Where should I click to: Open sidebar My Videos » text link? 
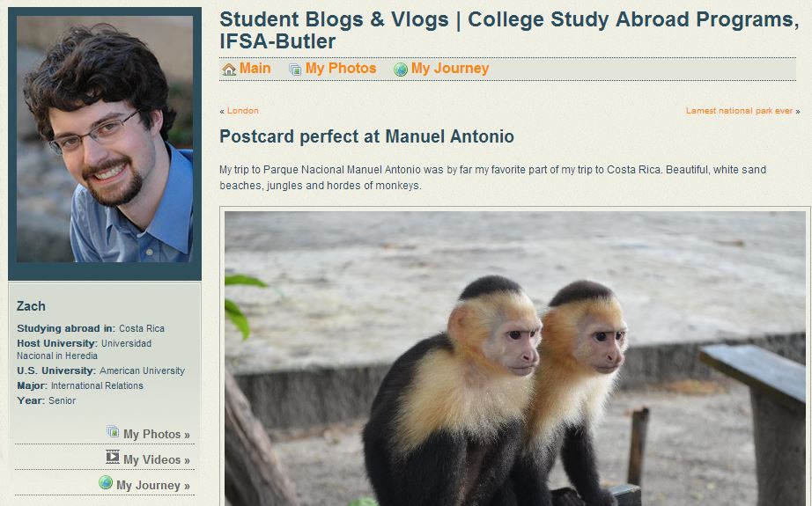[x=156, y=459]
